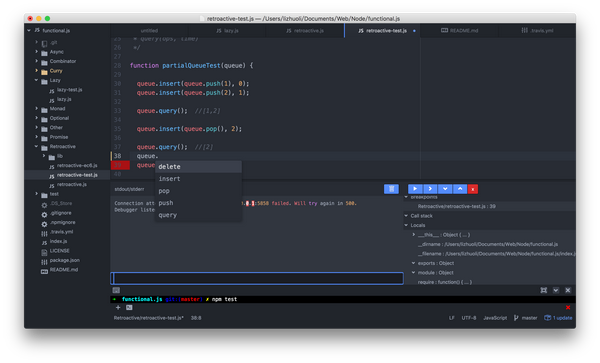Viewport: 600px width, 363px height.
Task: Click the line 38 gutter number
Action: [x=117, y=156]
